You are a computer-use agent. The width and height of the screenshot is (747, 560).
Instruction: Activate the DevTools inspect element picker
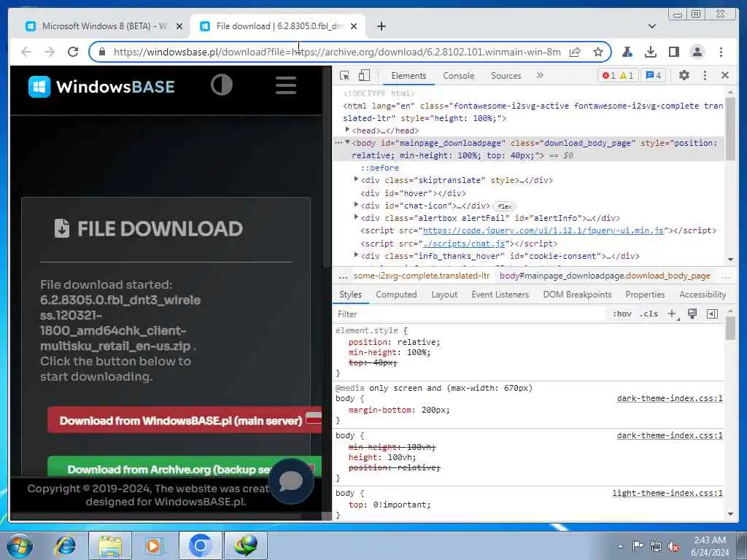[x=344, y=75]
